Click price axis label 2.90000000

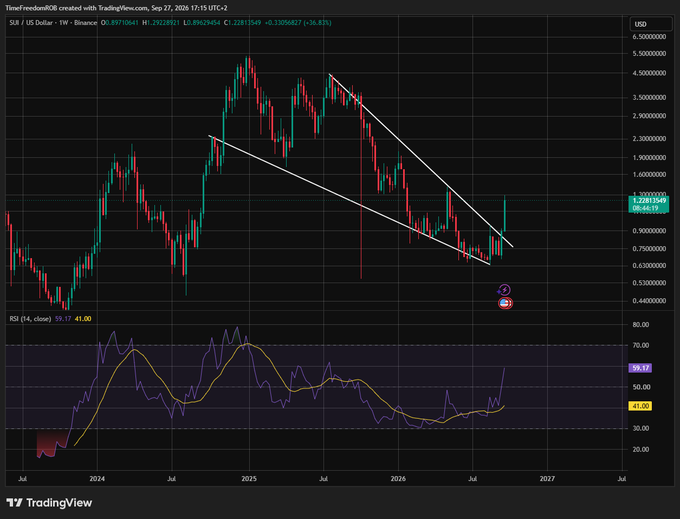tap(649, 116)
